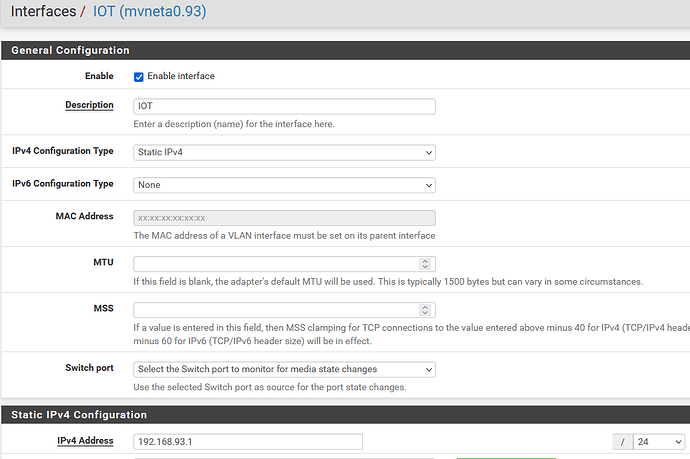Click the IPv4 Configuration Type label
The image size is (690, 459).
[x=62, y=151]
